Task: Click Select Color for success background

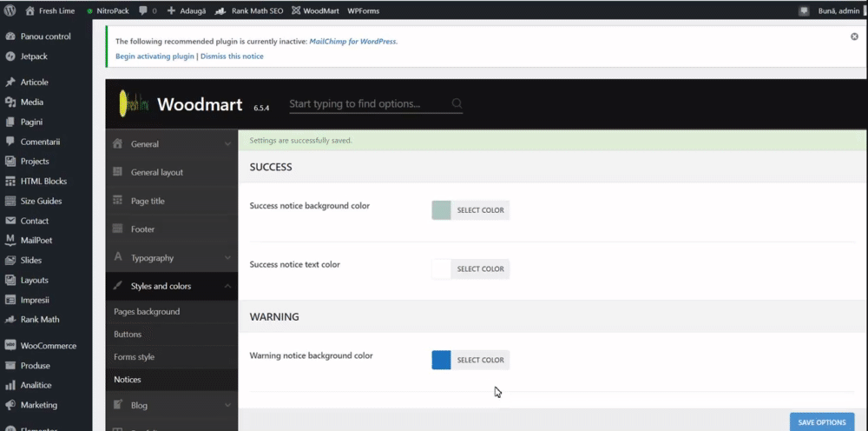Action: coord(481,210)
